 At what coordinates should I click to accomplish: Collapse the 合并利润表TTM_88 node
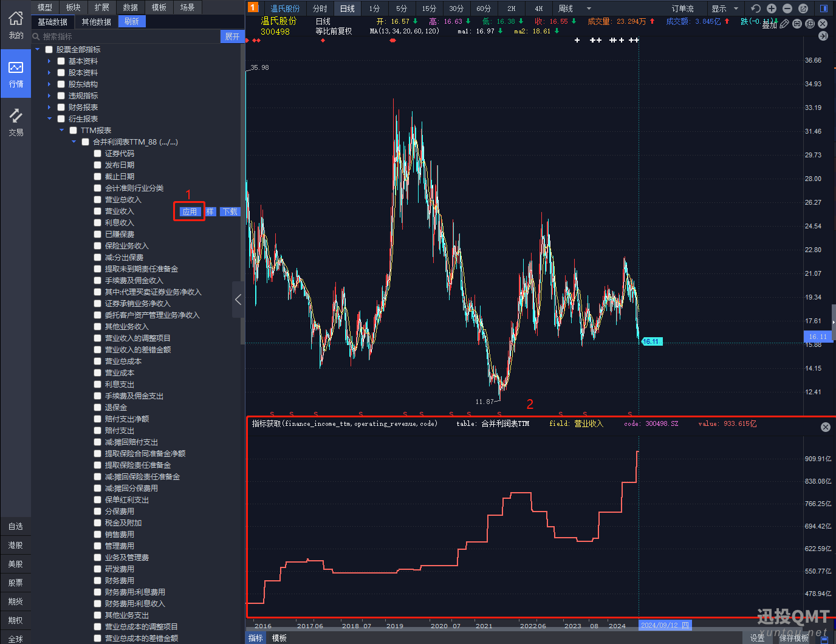click(x=74, y=142)
